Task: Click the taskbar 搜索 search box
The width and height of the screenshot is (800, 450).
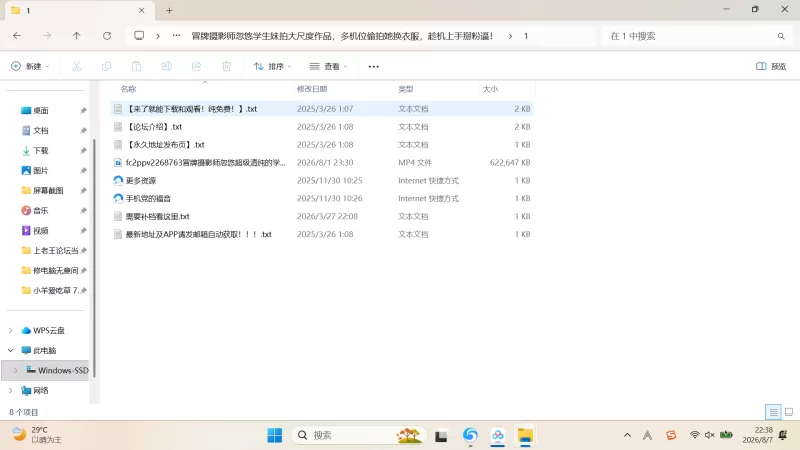Action: (359, 435)
